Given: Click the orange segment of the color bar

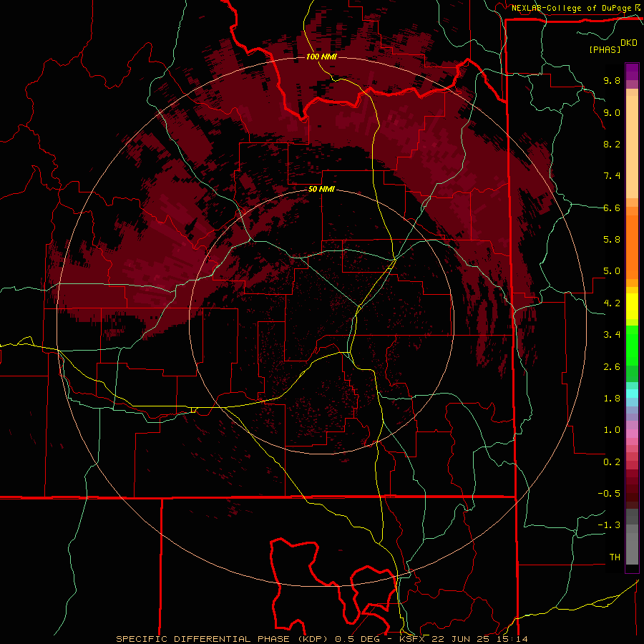Looking at the screenshot, I should pos(632,247).
